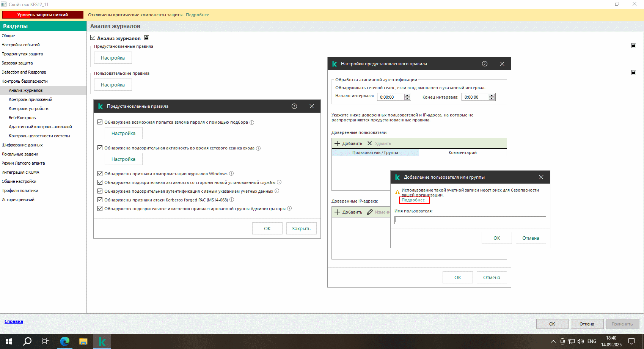Click the Kaspersky icon in the taskbar
Screen dimensions: 644x349
[x=102, y=341]
